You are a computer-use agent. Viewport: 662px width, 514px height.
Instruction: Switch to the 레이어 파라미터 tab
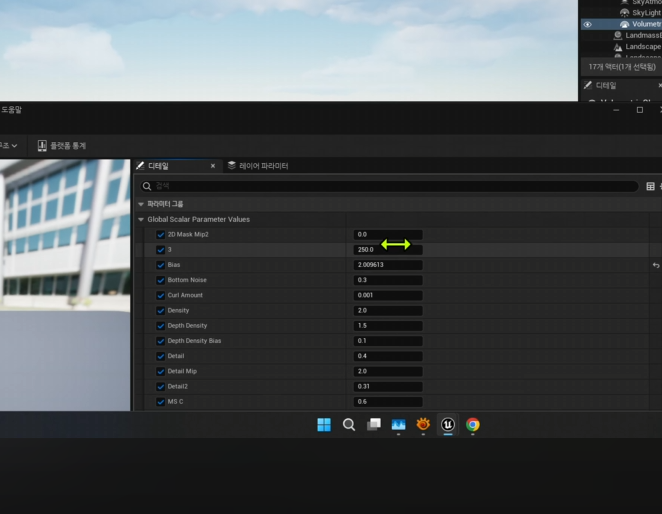pyautogui.click(x=258, y=166)
